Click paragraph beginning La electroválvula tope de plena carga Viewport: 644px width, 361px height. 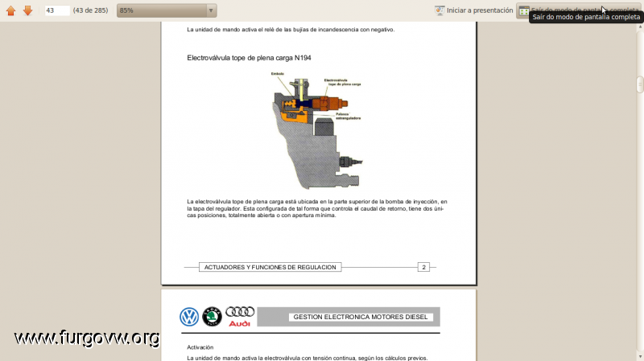pyautogui.click(x=317, y=208)
